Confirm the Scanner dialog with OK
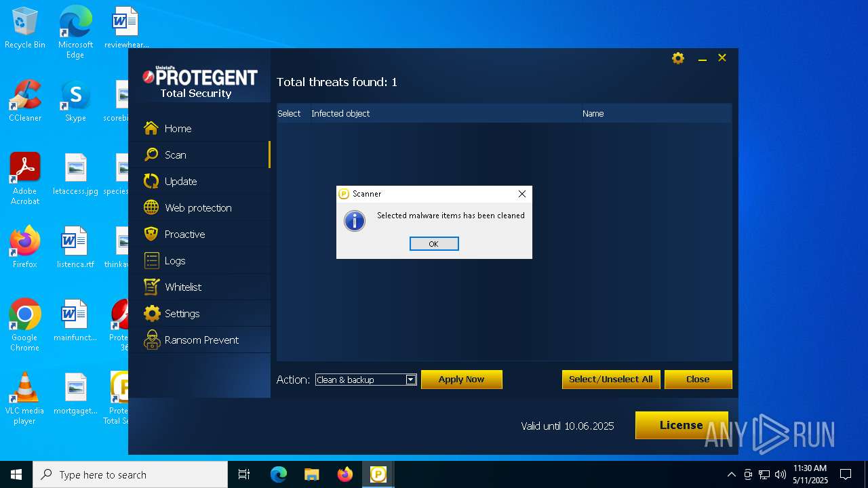The width and height of the screenshot is (868, 488). pos(434,244)
